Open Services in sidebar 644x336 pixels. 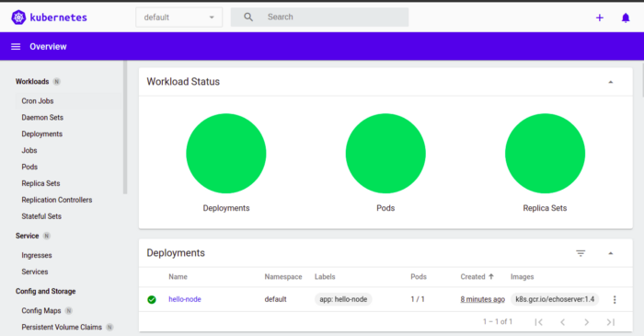[x=35, y=272]
